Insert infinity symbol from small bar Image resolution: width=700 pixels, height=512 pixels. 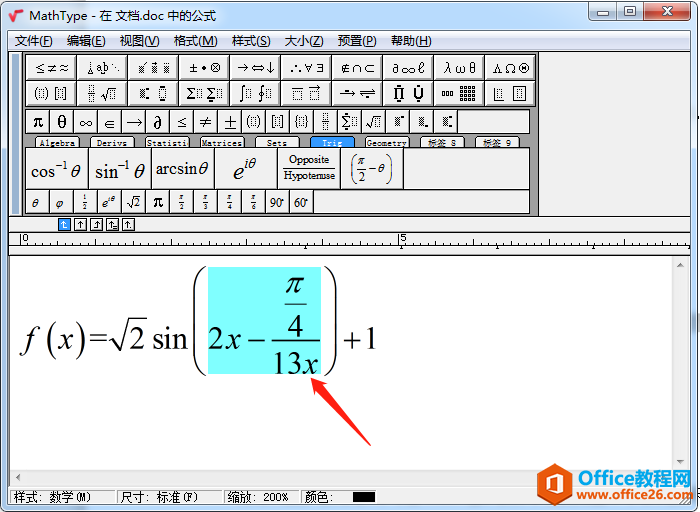[x=86, y=121]
